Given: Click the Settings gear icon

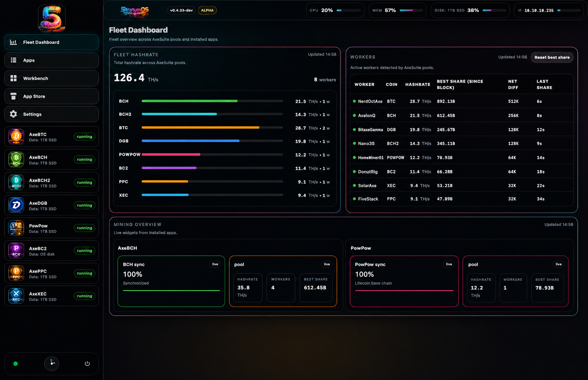Looking at the screenshot, I should [x=14, y=114].
